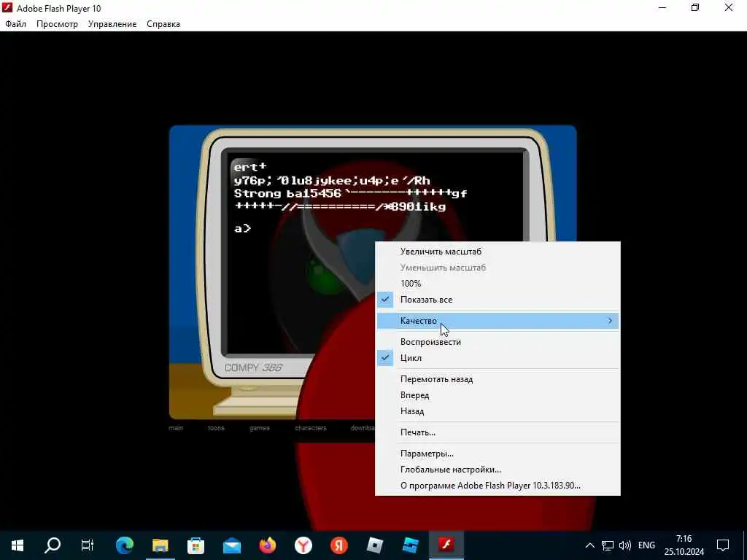Switch the ENG input language
747x560 pixels.
point(646,545)
